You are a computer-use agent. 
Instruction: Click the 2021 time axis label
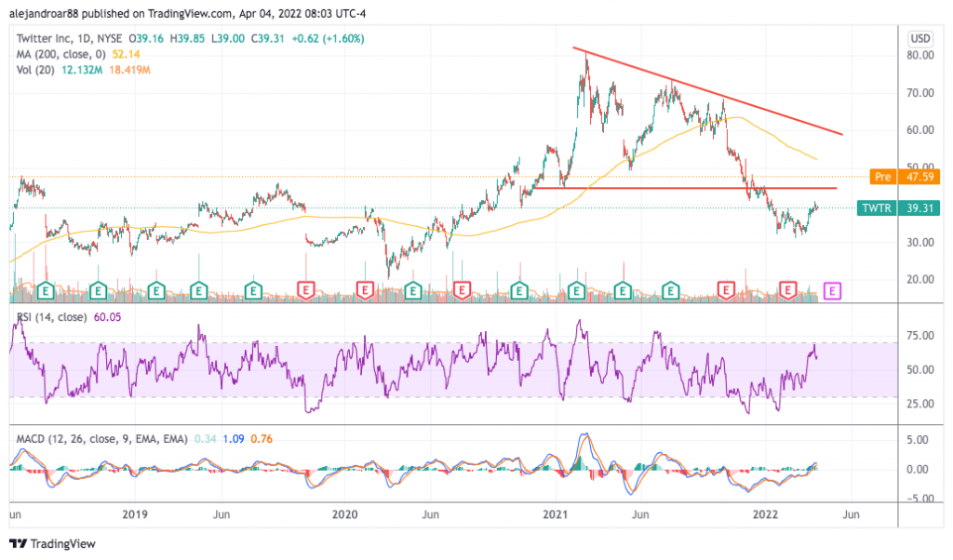point(555,514)
